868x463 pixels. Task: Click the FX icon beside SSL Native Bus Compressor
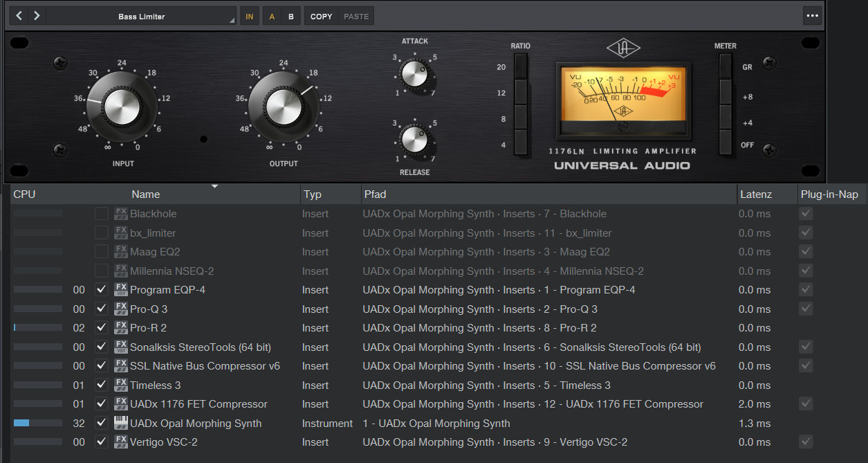click(x=121, y=366)
